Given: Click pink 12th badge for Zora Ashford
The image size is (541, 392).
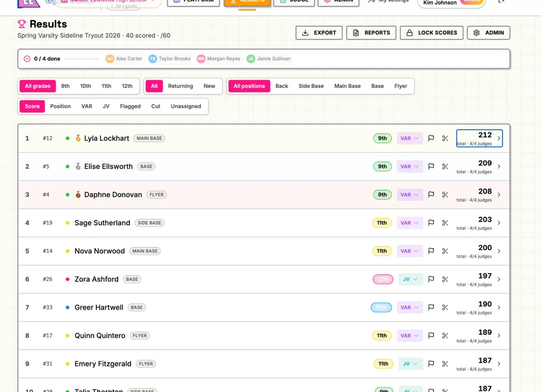Looking at the screenshot, I should point(383,279).
